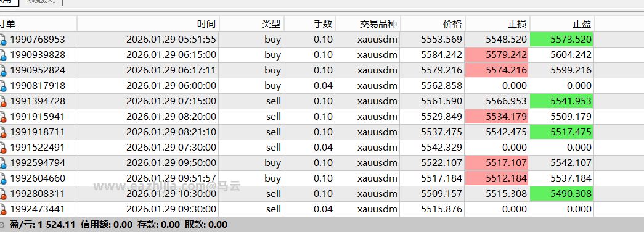This screenshot has height=234, width=644.
Task: Click the buy order icon for 1990768953
Action: click(x=3, y=40)
